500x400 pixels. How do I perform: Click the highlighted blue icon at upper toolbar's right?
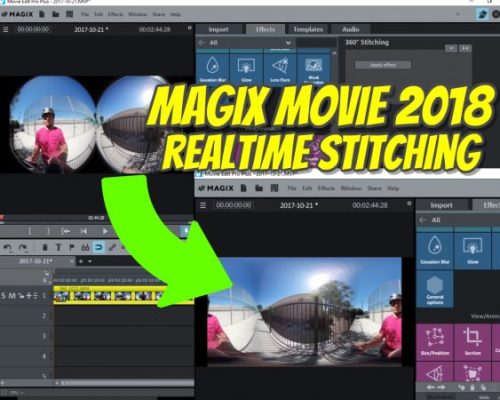coord(482,14)
